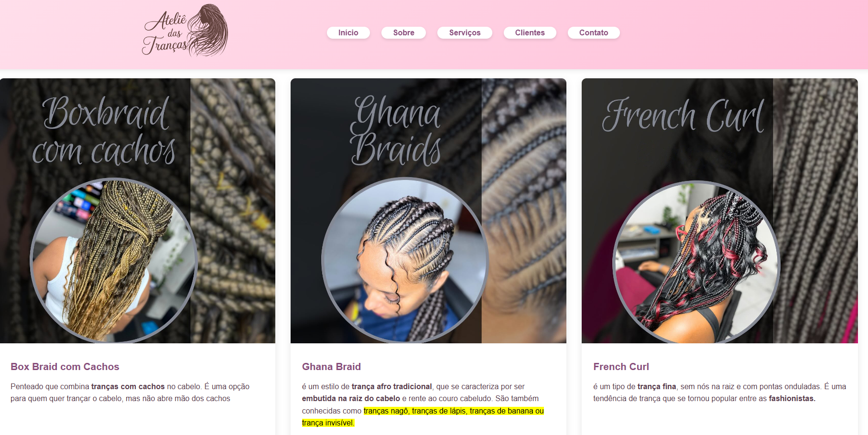Open the Serviços navigation button
This screenshot has width=868, height=435.
pyautogui.click(x=465, y=32)
